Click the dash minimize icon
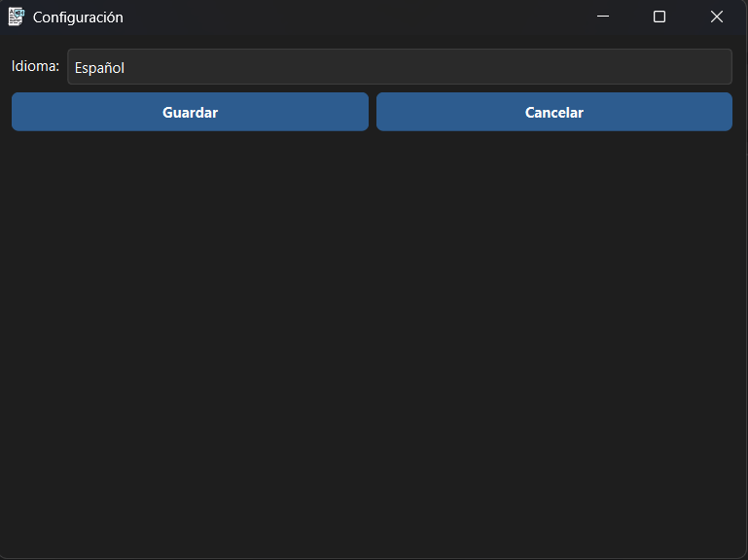 [x=603, y=17]
